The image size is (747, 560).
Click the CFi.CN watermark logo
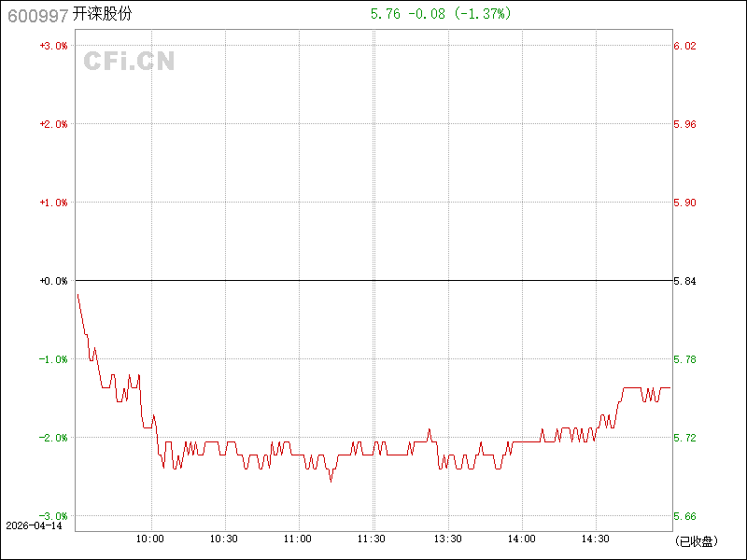click(129, 62)
